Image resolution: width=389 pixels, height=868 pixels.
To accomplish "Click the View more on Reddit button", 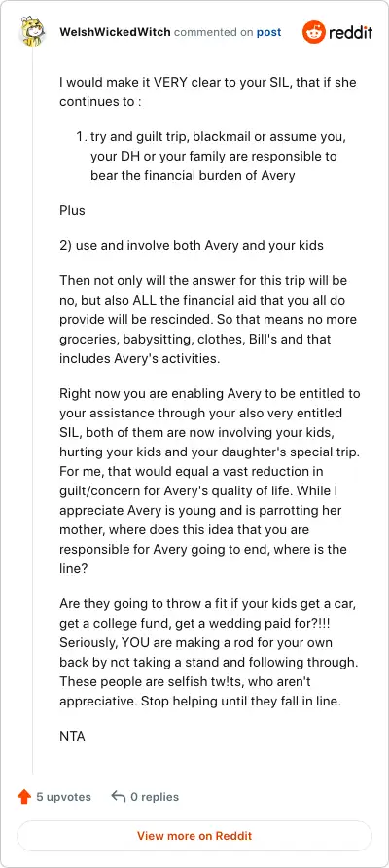I will 194,835.
